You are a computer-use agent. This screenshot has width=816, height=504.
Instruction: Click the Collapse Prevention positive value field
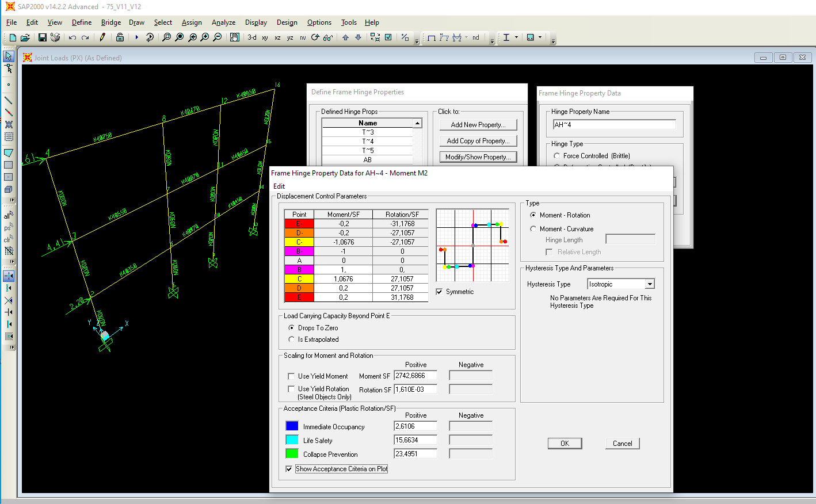415,454
